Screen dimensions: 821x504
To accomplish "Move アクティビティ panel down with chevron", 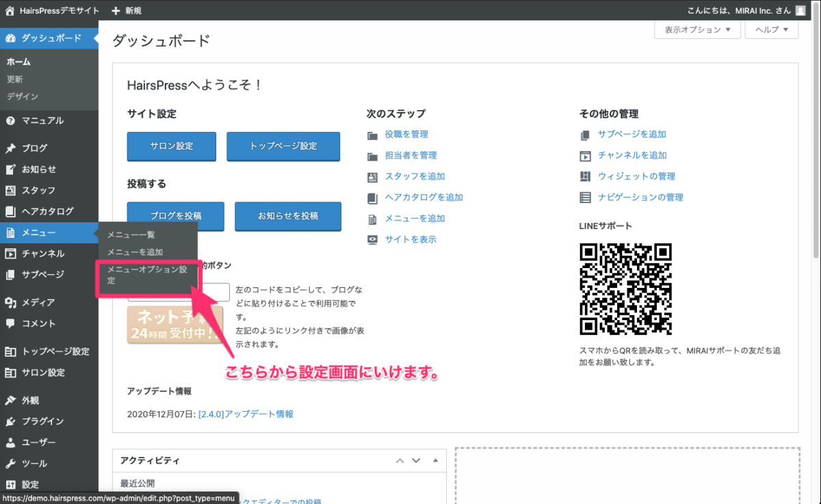I will [x=417, y=461].
